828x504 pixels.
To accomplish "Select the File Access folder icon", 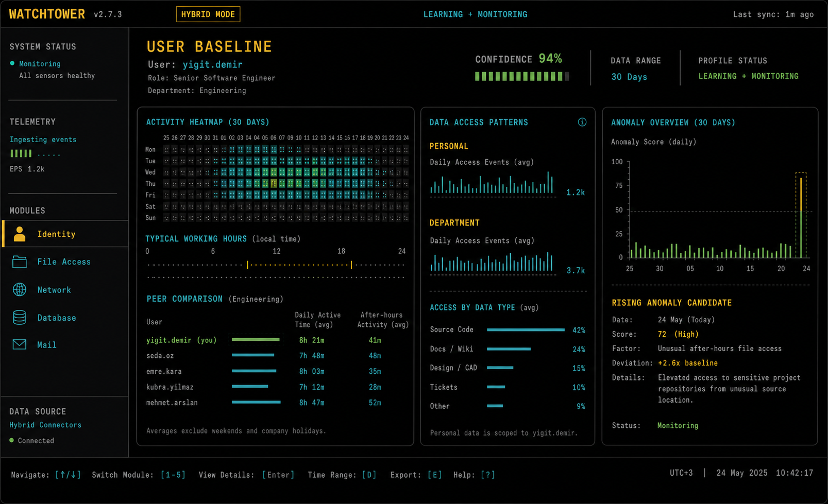I will (x=20, y=262).
